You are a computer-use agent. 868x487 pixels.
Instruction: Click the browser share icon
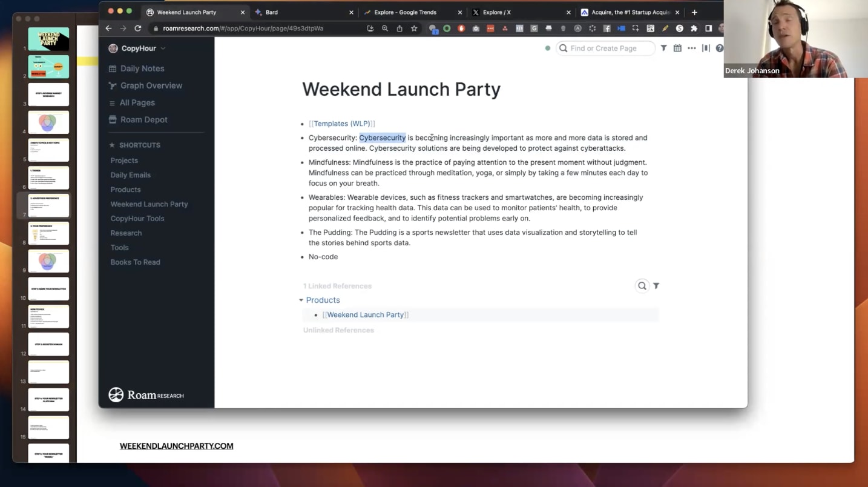click(399, 28)
